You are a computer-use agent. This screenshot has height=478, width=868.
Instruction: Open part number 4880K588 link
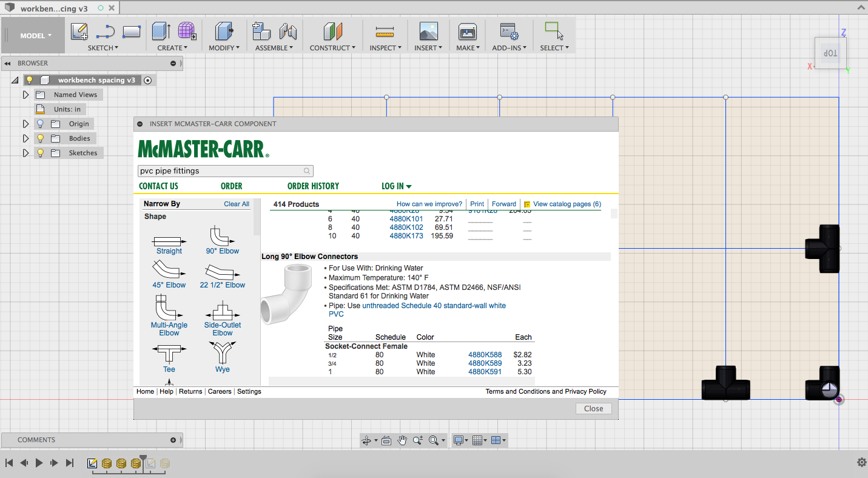click(x=485, y=354)
